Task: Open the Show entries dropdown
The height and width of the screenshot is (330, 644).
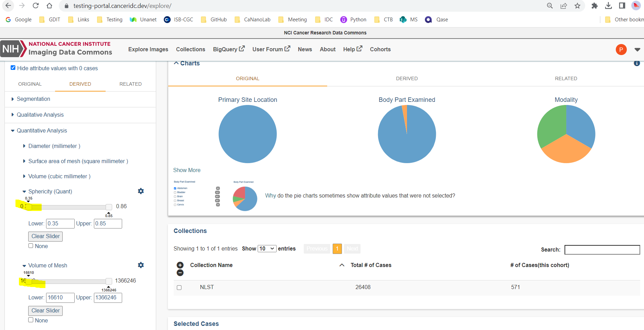Action: (267, 248)
